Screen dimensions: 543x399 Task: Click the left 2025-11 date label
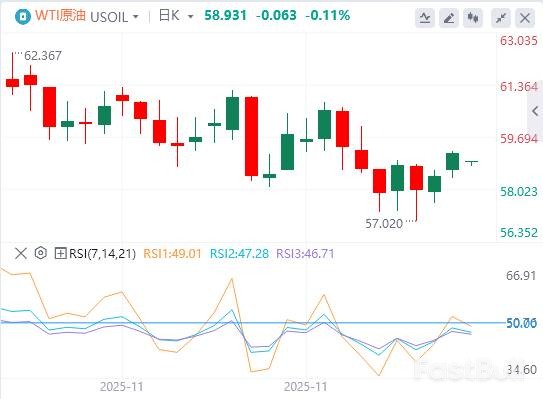[122, 387]
